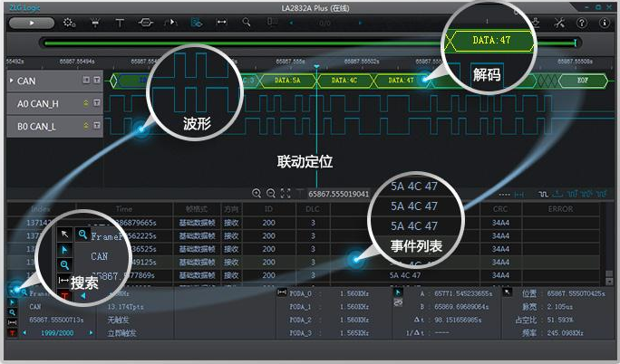Zoom out the waveform view
Image resolution: width=620 pixels, height=364 pixels.
click(x=271, y=194)
